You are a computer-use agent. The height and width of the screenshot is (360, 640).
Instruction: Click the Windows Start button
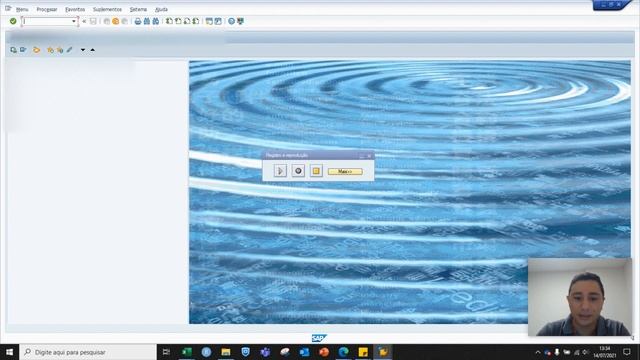pyautogui.click(x=9, y=352)
